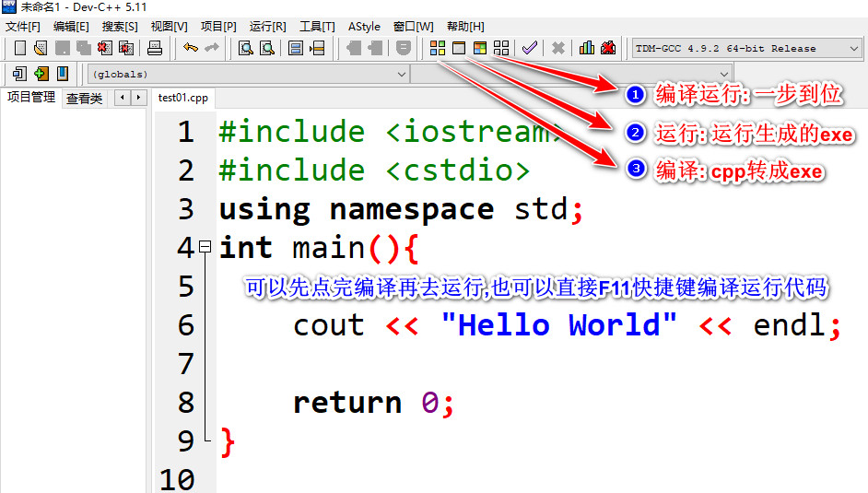Switch to the 查看类 tab

[84, 99]
